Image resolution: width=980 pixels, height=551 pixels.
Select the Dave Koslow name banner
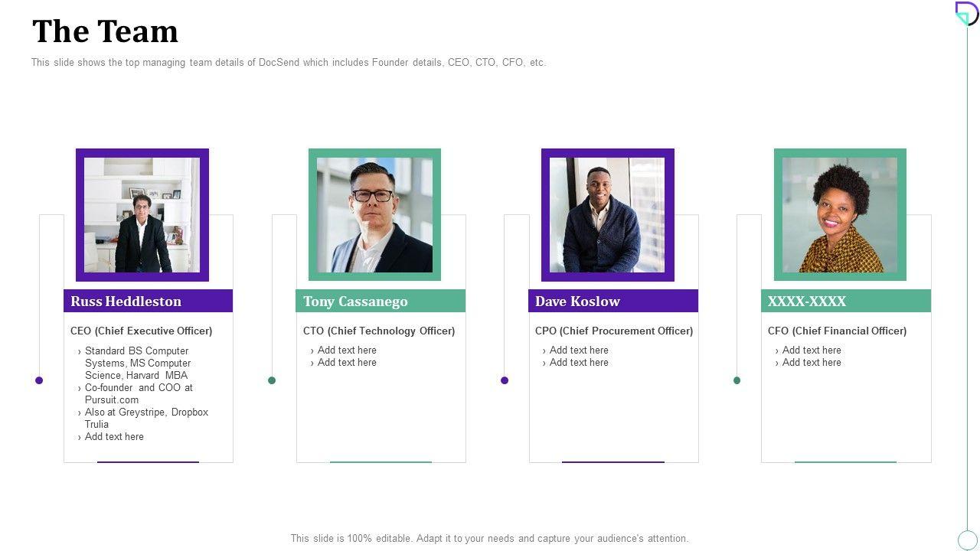coord(613,301)
